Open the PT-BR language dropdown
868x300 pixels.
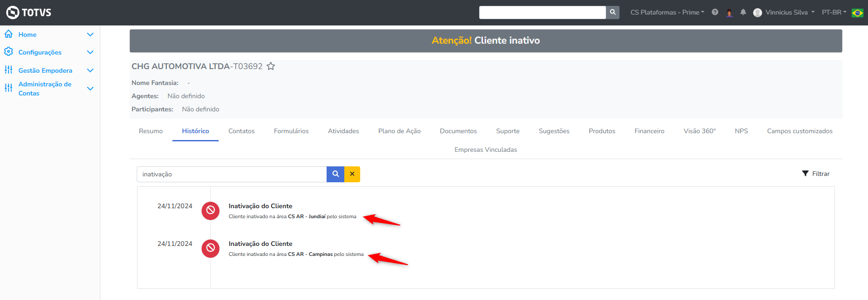click(834, 12)
